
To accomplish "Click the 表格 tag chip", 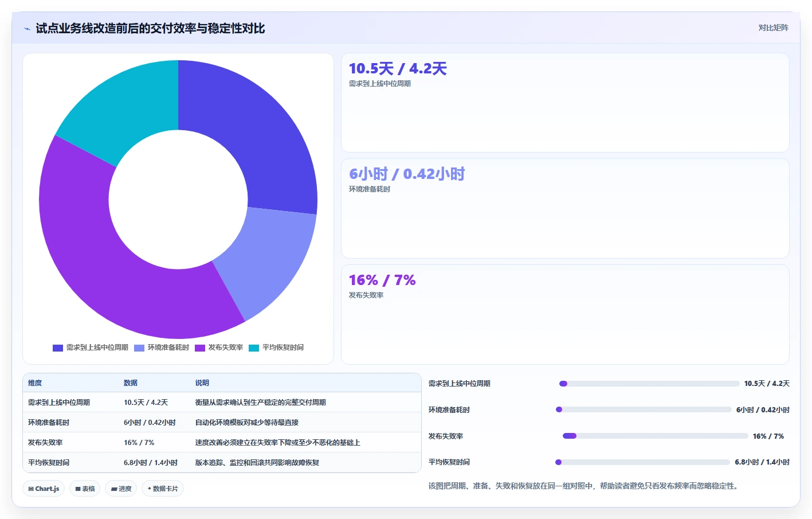I will pyautogui.click(x=85, y=489).
